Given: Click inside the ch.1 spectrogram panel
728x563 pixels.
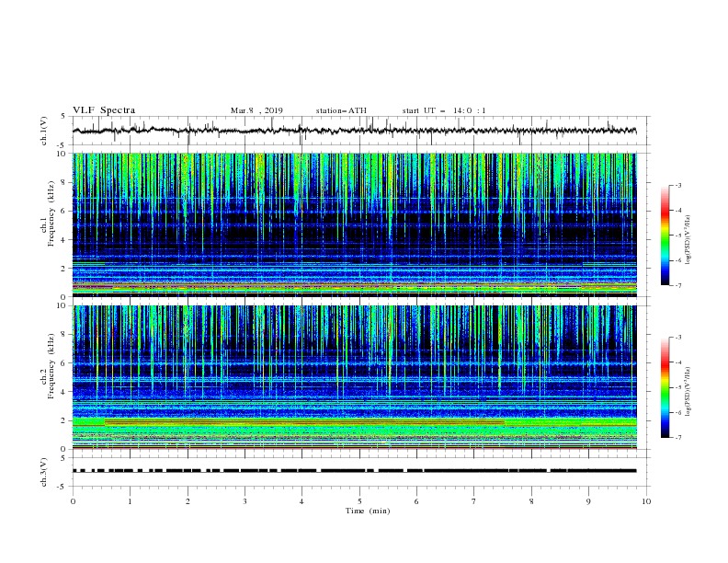Looking at the screenshot, I should click(354, 224).
